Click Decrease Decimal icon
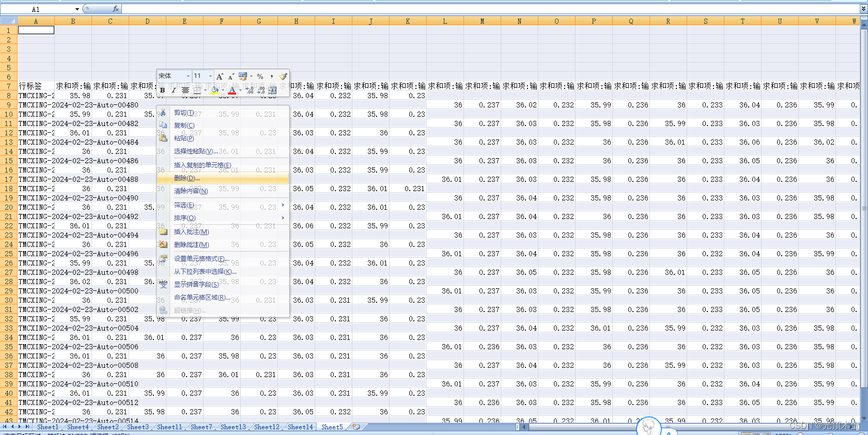The height and width of the screenshot is (435, 868). [261, 90]
